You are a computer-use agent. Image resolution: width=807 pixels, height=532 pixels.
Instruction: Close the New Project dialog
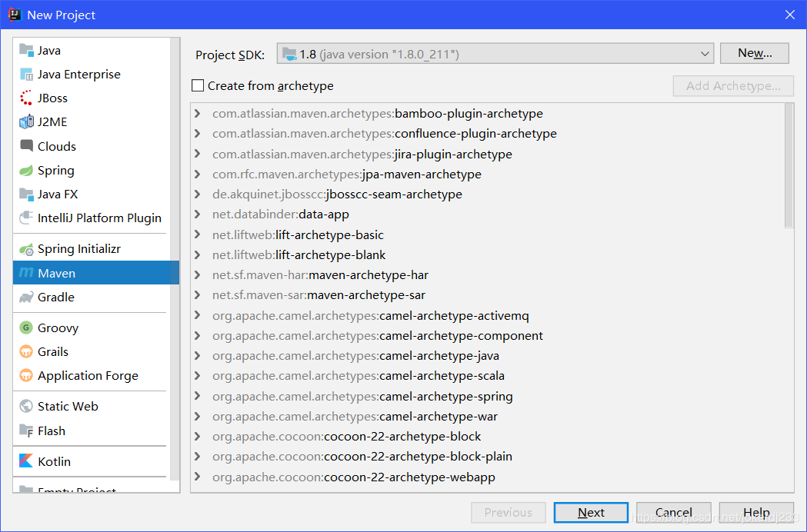[x=790, y=15]
